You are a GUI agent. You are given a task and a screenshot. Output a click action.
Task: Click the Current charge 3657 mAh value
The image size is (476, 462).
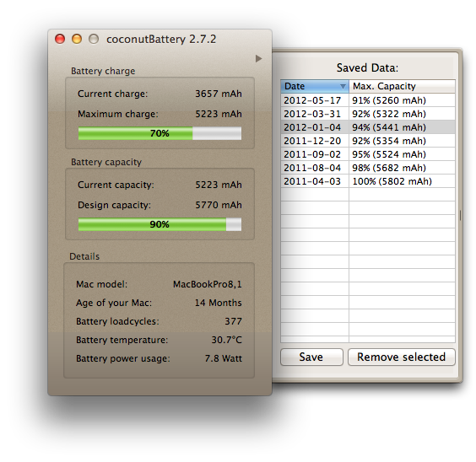coord(219,94)
